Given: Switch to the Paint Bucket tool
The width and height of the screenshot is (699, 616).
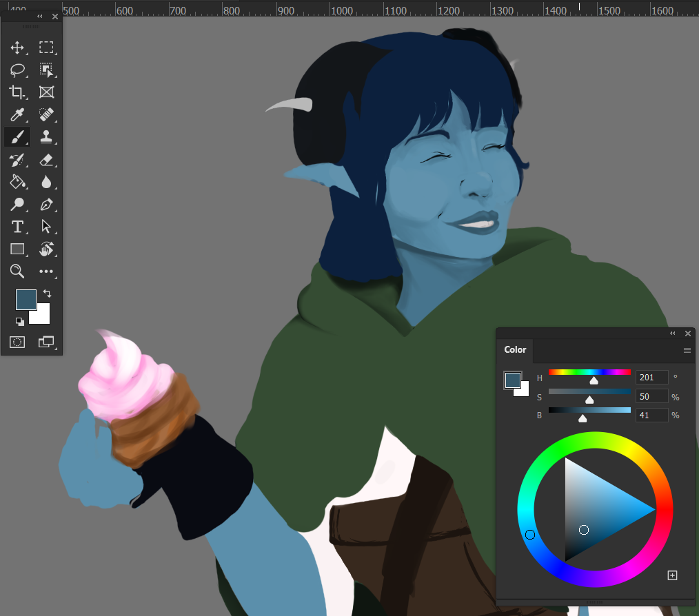Looking at the screenshot, I should (17, 182).
